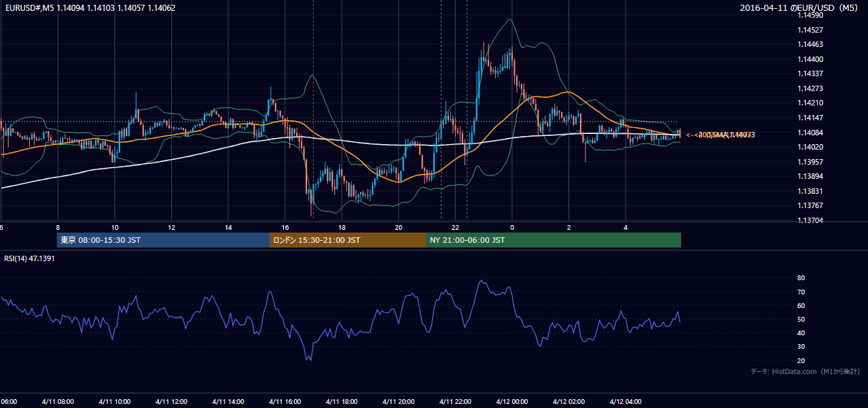868x408 pixels.
Task: Click the 4/11 16:00 time axis label
Action: (x=285, y=401)
